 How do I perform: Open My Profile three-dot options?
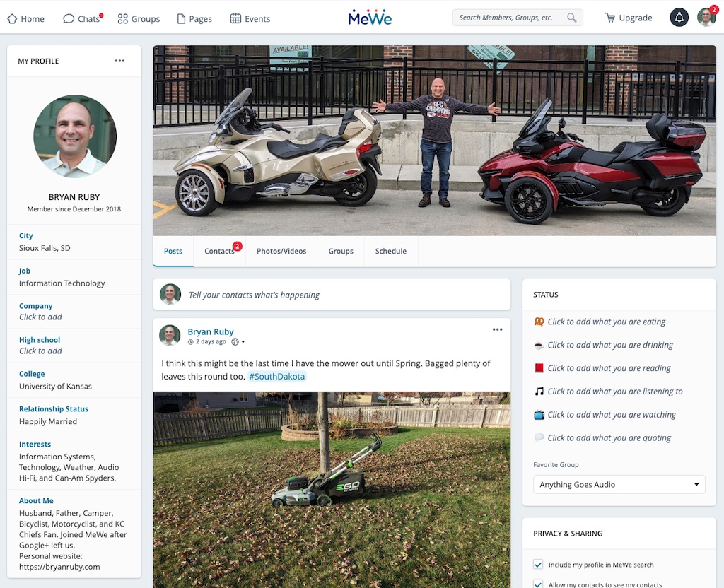click(x=119, y=61)
